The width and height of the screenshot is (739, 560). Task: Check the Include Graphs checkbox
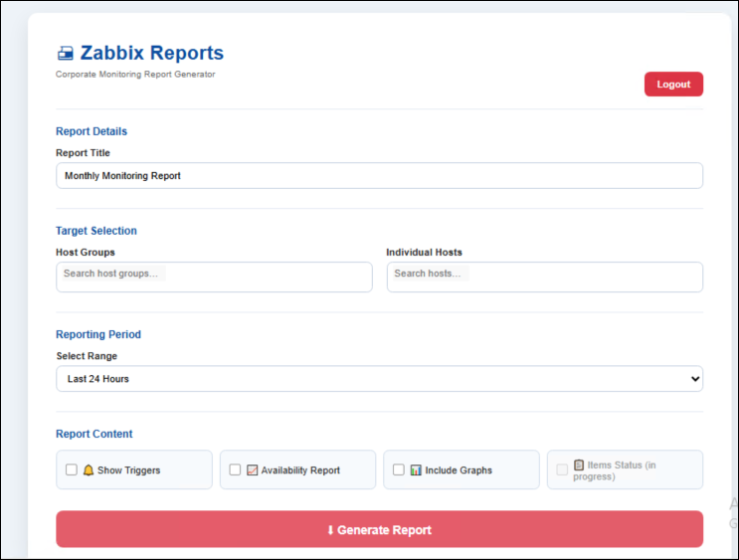click(399, 469)
